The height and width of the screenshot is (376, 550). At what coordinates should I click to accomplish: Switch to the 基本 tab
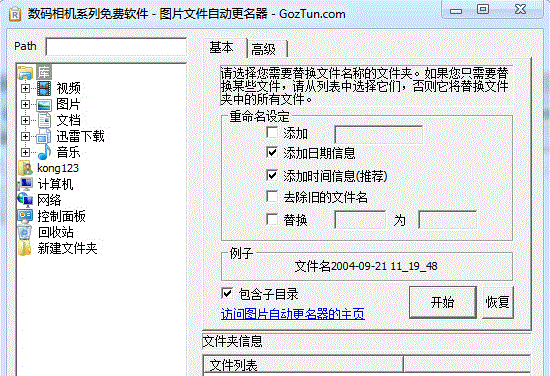point(224,48)
